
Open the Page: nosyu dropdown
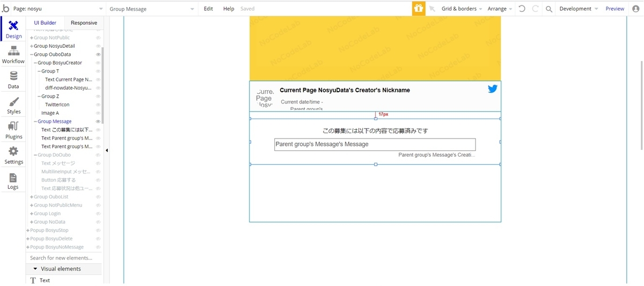coord(58,9)
